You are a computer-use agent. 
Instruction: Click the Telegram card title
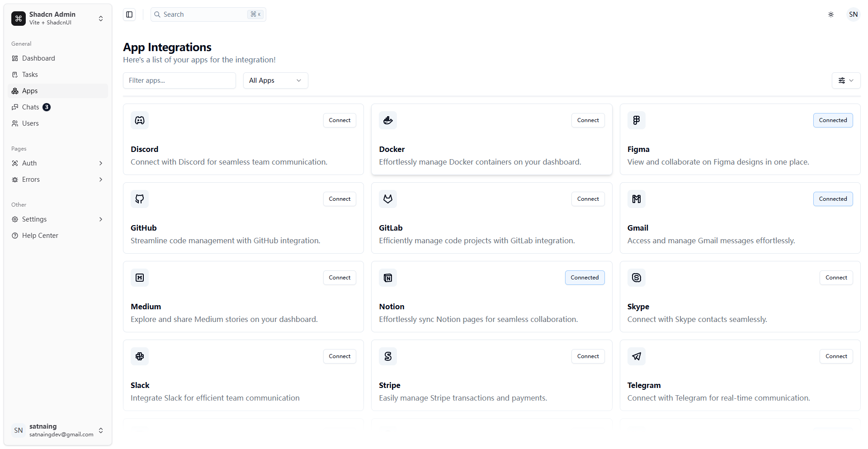point(644,385)
